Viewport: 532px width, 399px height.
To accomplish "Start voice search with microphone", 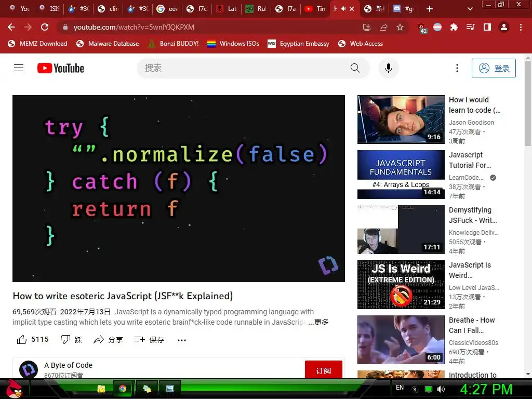I will [389, 68].
